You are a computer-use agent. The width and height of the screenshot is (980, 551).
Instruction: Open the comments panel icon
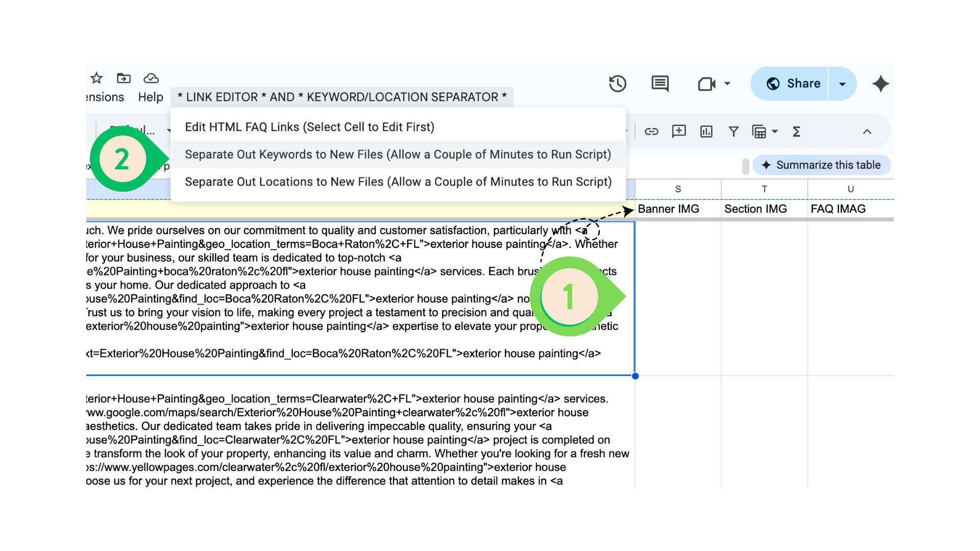tap(660, 84)
